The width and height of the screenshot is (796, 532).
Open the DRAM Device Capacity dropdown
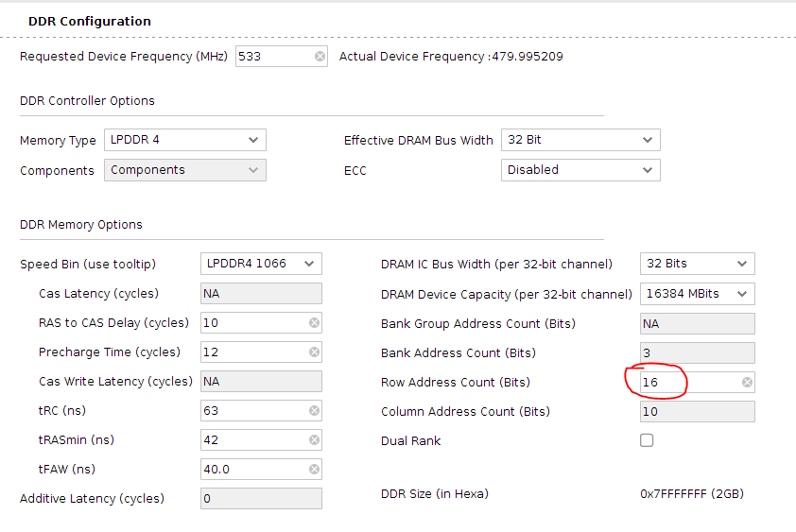(698, 294)
